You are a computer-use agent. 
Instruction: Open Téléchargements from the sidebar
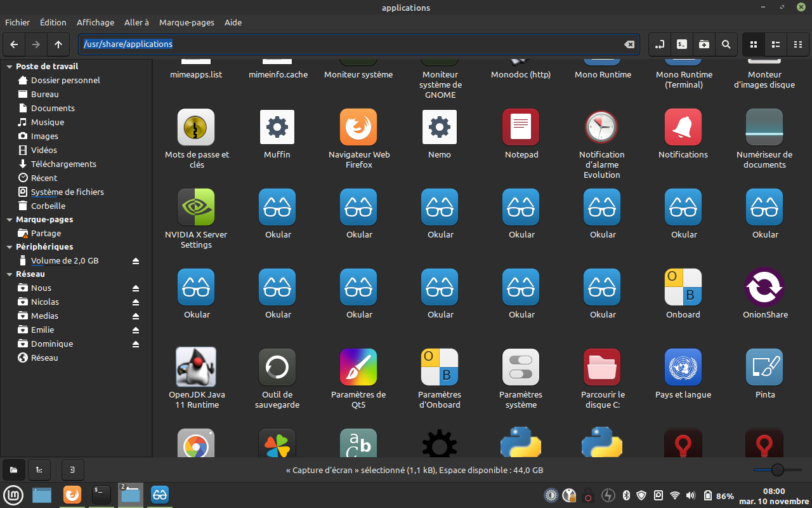coord(63,164)
